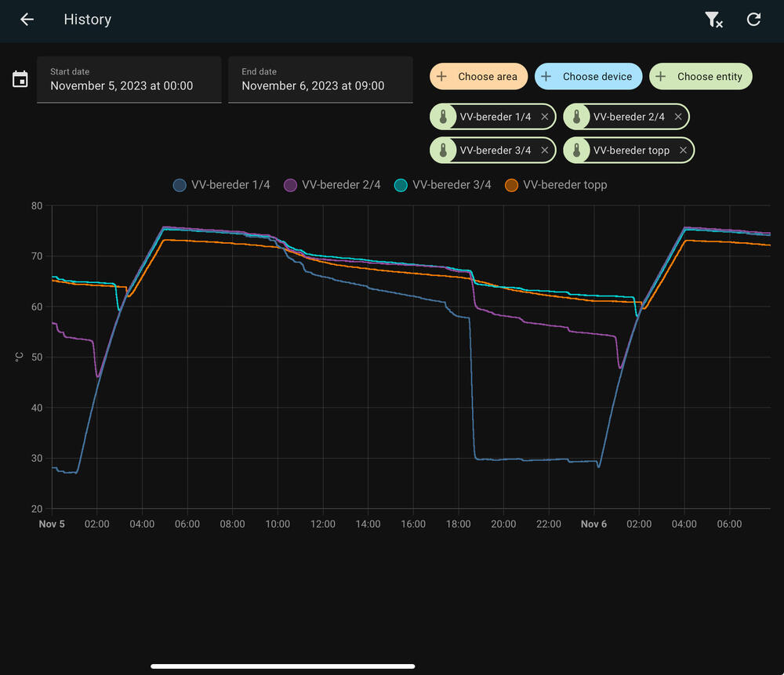Open the Choose device picker
The width and height of the screenshot is (784, 675).
tap(588, 77)
